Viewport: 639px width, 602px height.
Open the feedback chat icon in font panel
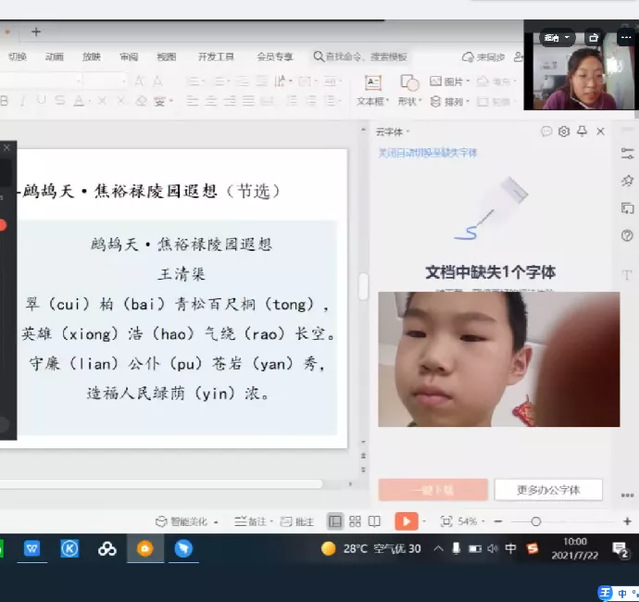(546, 131)
